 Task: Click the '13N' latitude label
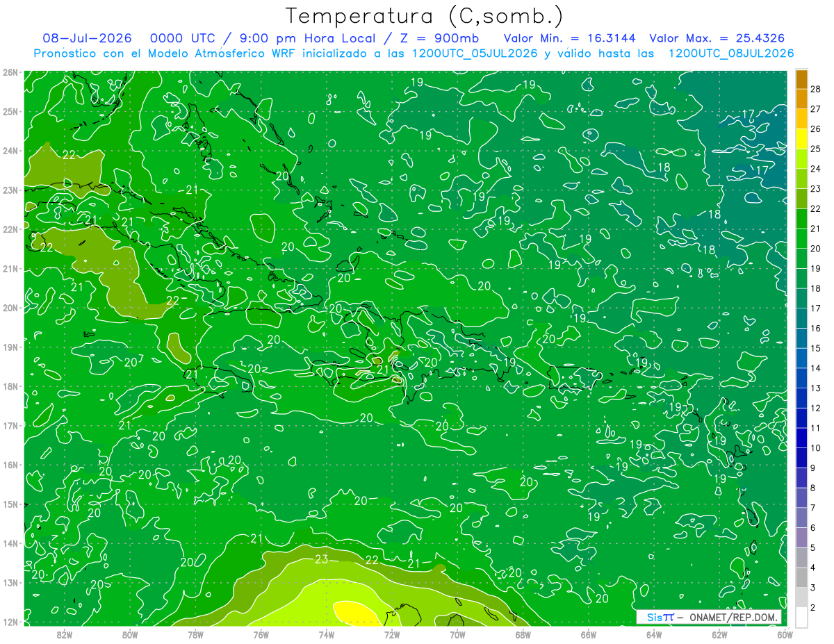point(10,583)
